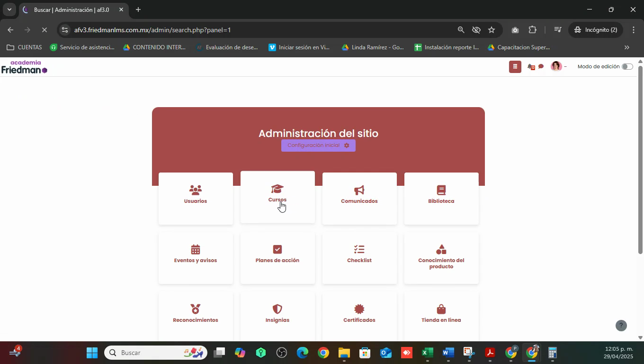Open Microsoft Edge from the taskbar
Viewport: 644px width, 364px height.
click(302, 353)
